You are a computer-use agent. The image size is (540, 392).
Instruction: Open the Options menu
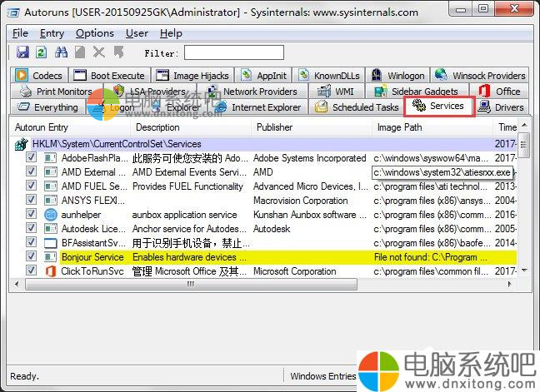pos(95,33)
